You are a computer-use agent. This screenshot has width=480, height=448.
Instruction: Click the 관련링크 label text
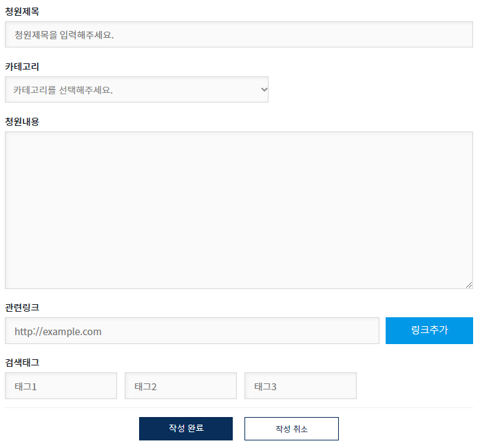pyautogui.click(x=22, y=308)
